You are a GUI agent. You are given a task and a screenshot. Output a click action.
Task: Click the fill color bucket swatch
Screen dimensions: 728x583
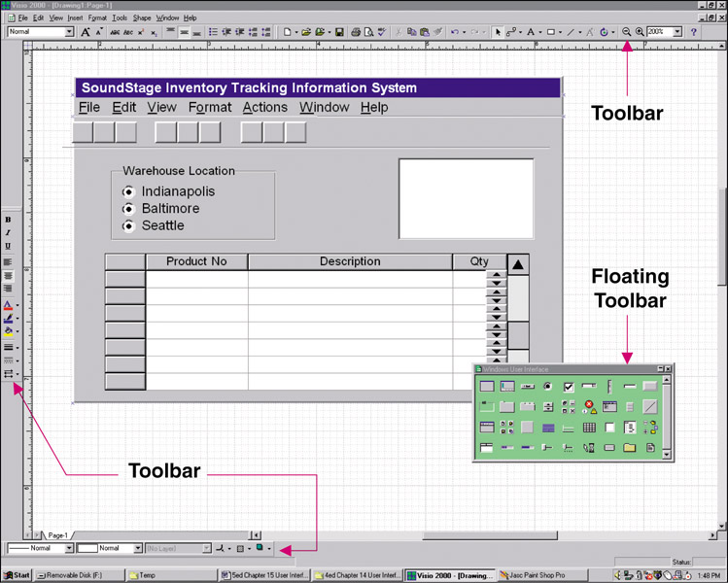click(x=8, y=331)
